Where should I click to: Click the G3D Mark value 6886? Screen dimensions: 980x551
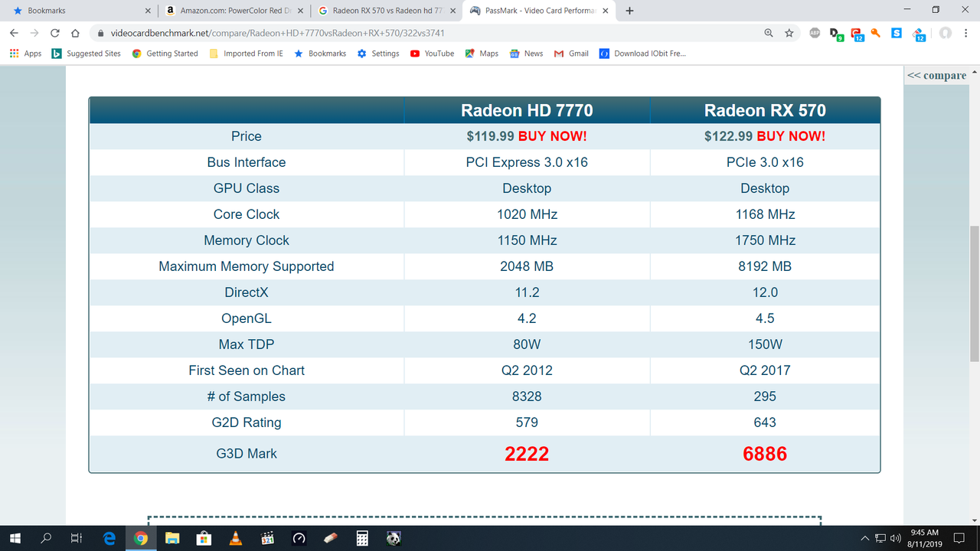[x=765, y=454]
